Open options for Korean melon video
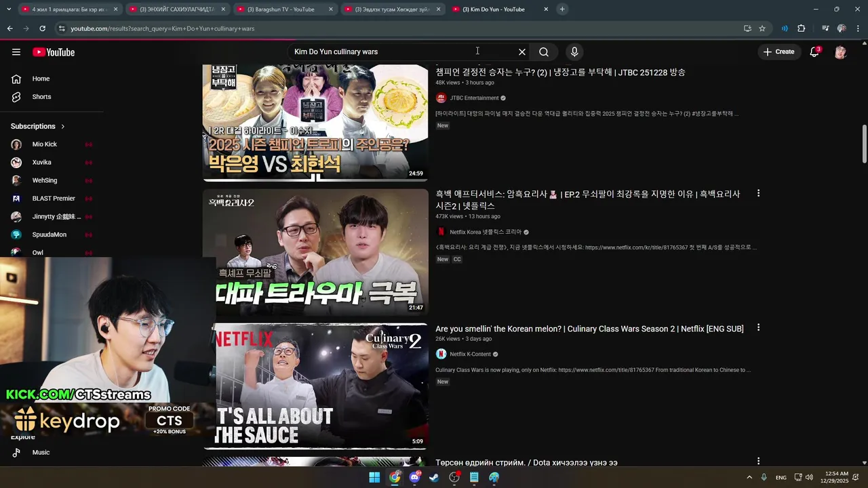 click(758, 327)
